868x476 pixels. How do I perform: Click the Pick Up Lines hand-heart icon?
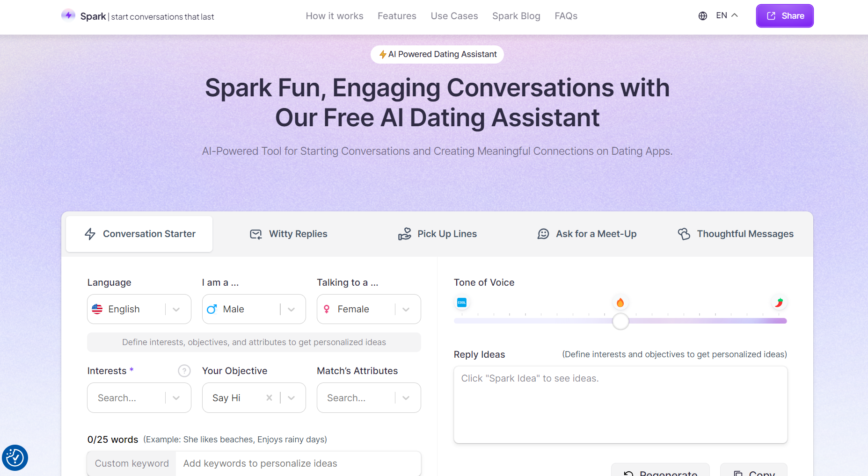(x=404, y=234)
